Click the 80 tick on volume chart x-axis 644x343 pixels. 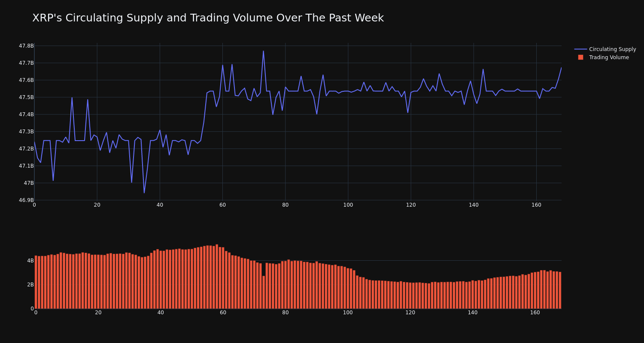[x=286, y=313]
